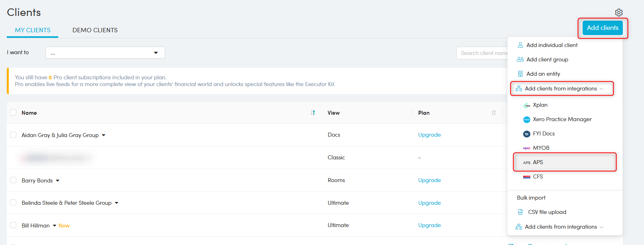This screenshot has height=245, width=644.
Task: Click the CFS integration icon
Action: pos(527,177)
